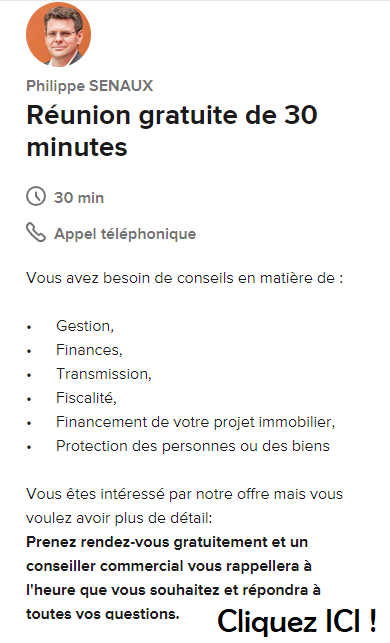Click the telephone call icon
Screen dimensions: 390x643
coord(36,232)
